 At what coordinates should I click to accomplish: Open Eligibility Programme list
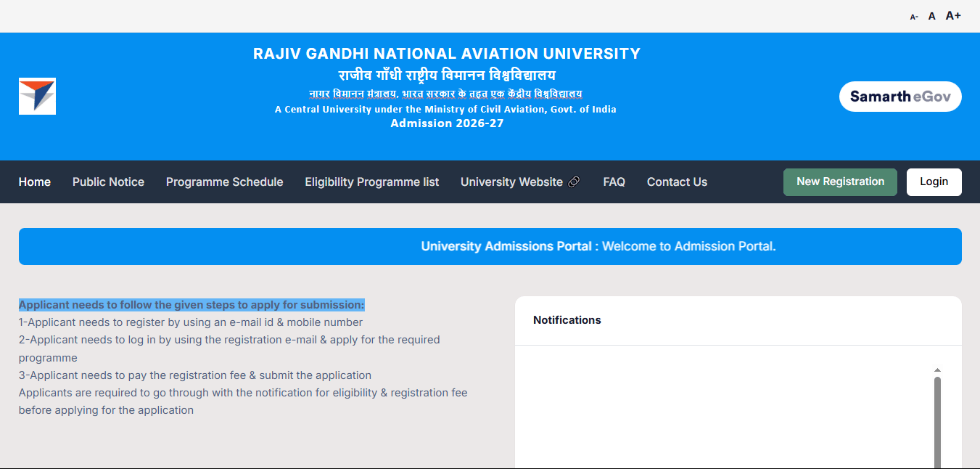[371, 182]
